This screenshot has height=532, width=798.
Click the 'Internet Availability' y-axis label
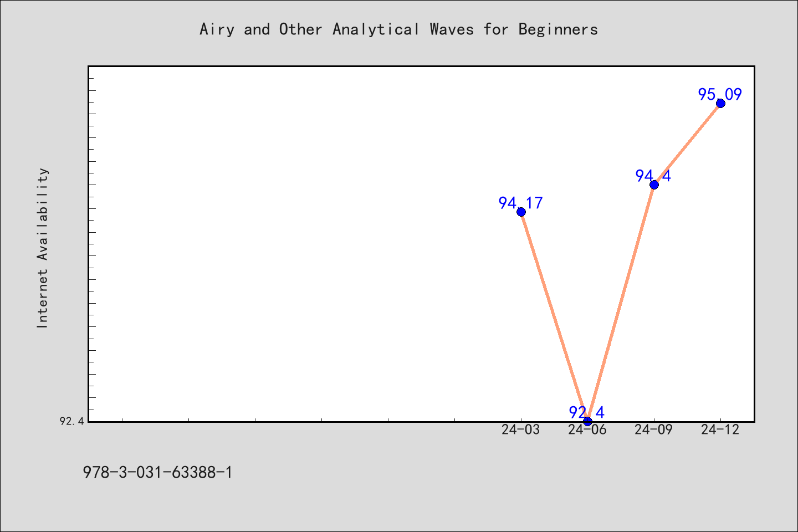coord(43,248)
